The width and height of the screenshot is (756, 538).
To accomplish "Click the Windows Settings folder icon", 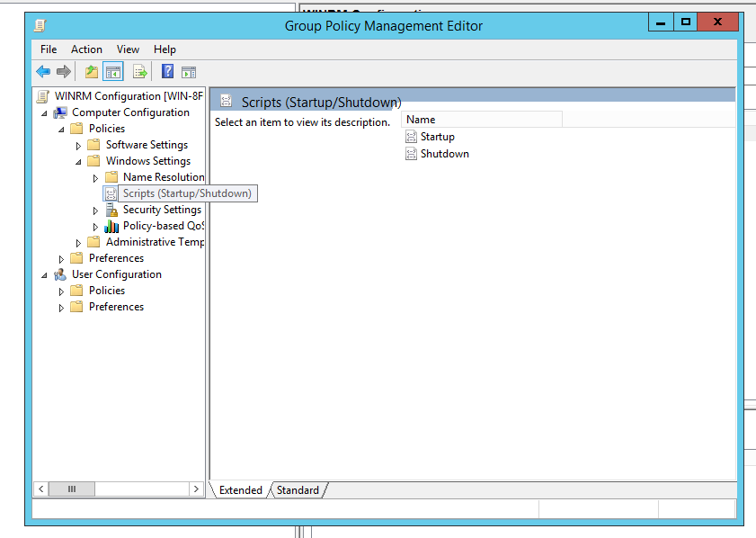I will [x=93, y=161].
